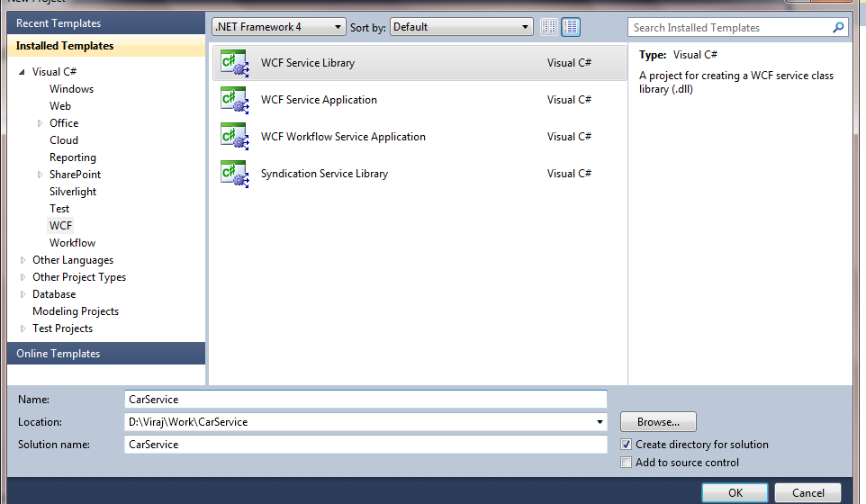Viewport: 866px width, 504px height.
Task: Select Other Languages label
Action: coord(73,260)
